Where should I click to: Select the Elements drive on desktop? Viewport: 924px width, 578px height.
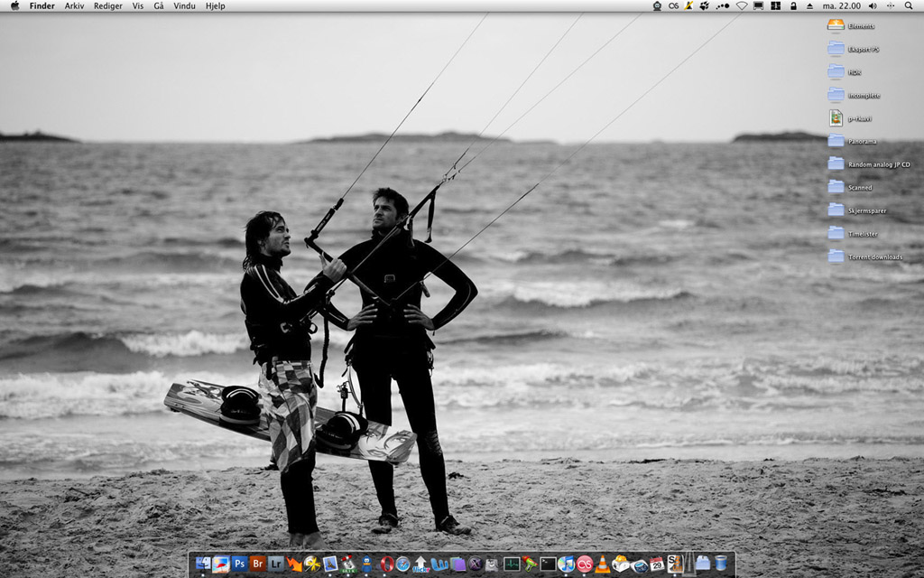836,25
